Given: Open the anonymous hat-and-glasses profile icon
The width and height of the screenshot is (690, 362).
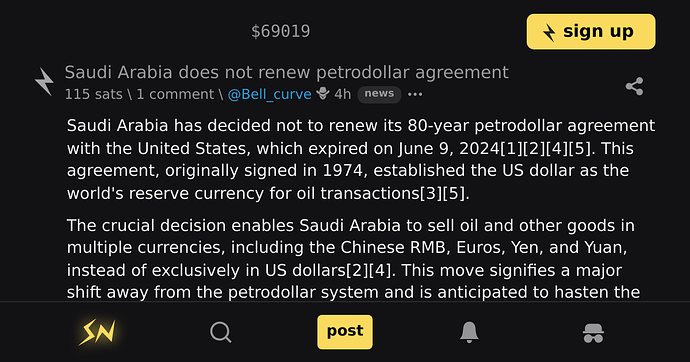Looking at the screenshot, I should 593,333.
